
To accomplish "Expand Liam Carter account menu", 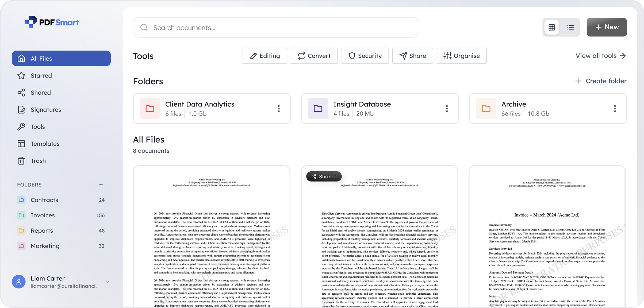I will 107,282.
